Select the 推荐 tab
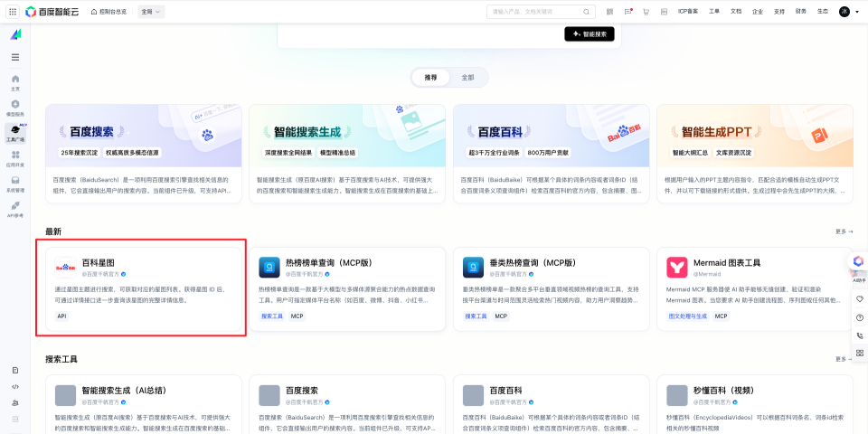The width and height of the screenshot is (868, 434). (431, 78)
